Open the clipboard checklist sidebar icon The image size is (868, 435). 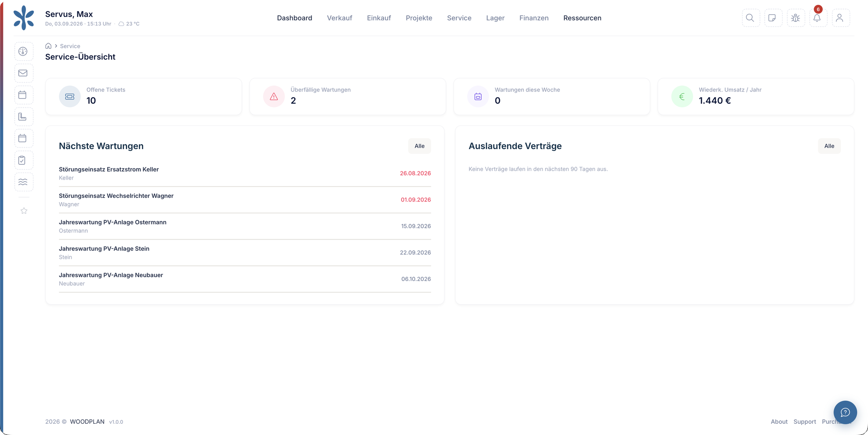click(x=23, y=160)
